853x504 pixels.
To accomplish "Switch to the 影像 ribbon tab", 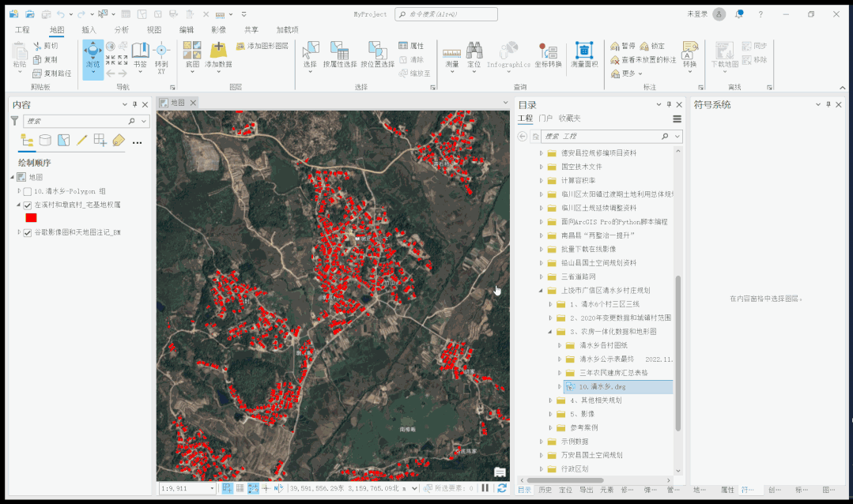I will tap(219, 30).
